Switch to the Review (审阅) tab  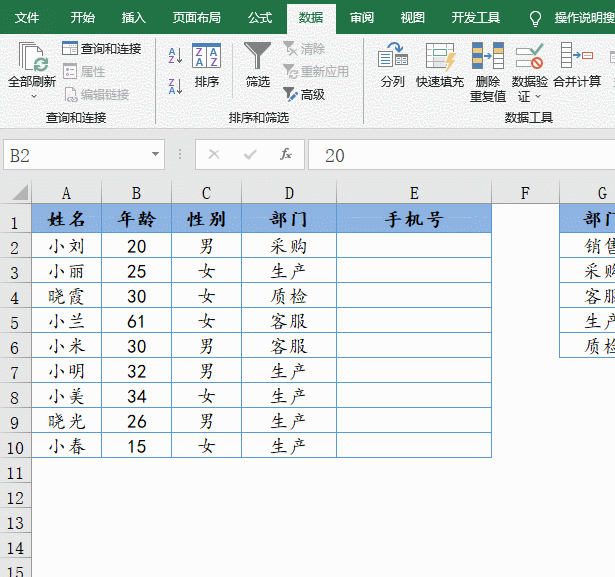click(x=362, y=18)
